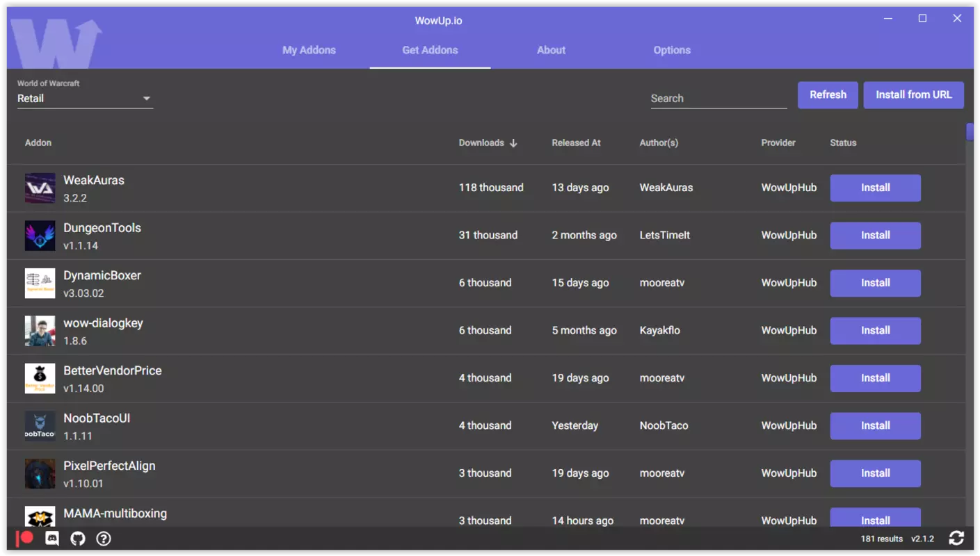Open the Patreon link icon
The image size is (980, 556).
25,538
